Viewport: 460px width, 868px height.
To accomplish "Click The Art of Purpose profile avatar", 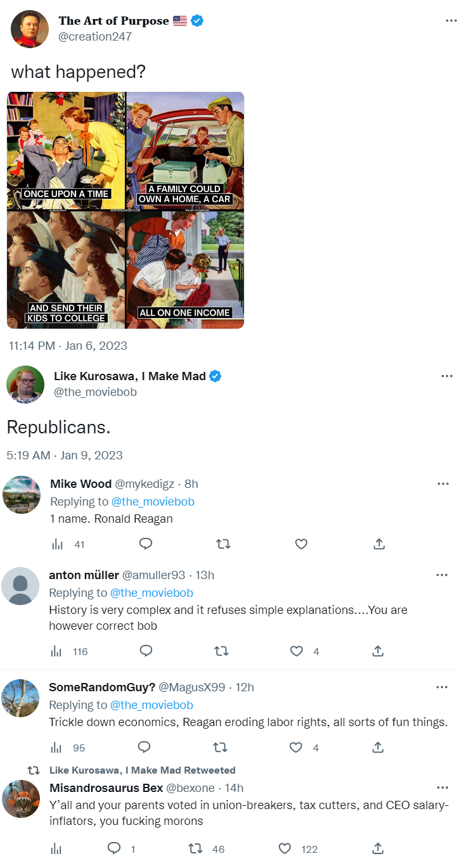I will 30,29.
